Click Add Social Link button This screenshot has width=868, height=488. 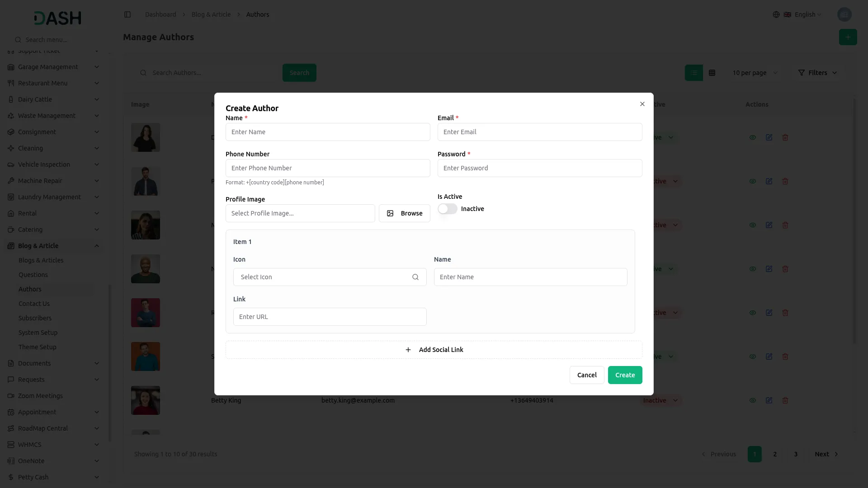(x=434, y=350)
